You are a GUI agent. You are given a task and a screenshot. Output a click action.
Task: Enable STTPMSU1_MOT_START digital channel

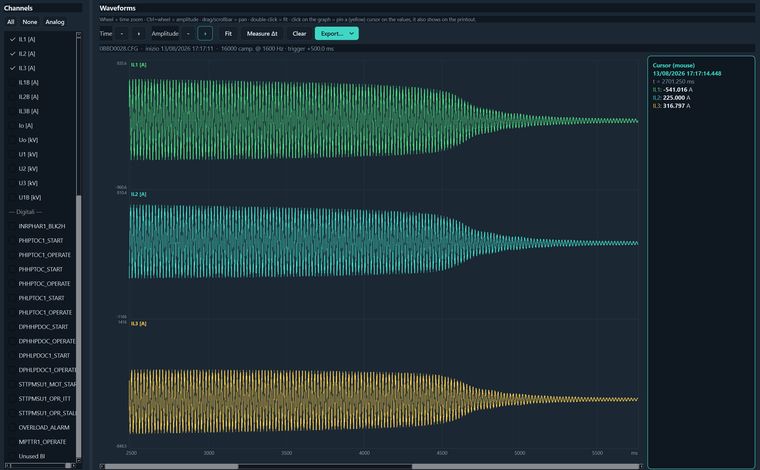[x=13, y=384]
